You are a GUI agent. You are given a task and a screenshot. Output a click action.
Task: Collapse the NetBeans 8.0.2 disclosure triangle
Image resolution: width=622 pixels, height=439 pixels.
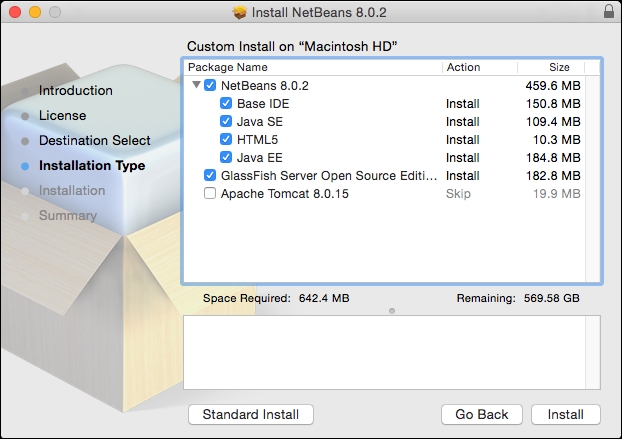196,85
